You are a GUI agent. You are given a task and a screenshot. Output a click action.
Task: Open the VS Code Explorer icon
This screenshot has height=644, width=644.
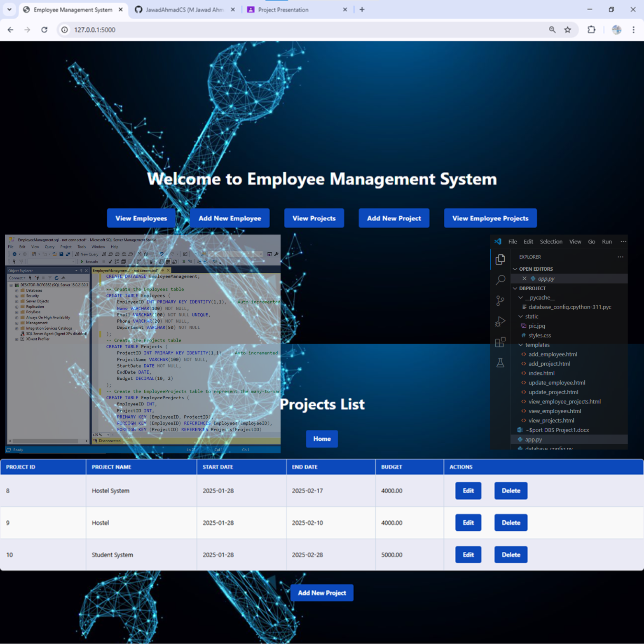click(x=500, y=259)
